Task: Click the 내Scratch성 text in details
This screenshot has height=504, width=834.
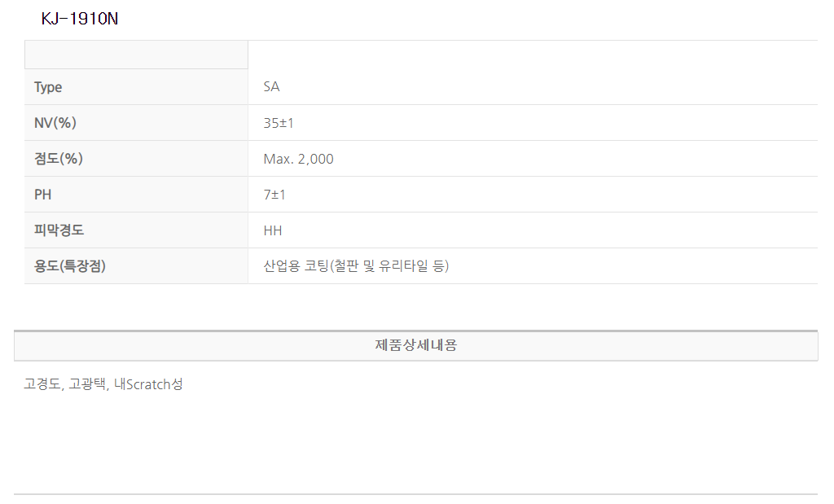Action: pyautogui.click(x=148, y=384)
